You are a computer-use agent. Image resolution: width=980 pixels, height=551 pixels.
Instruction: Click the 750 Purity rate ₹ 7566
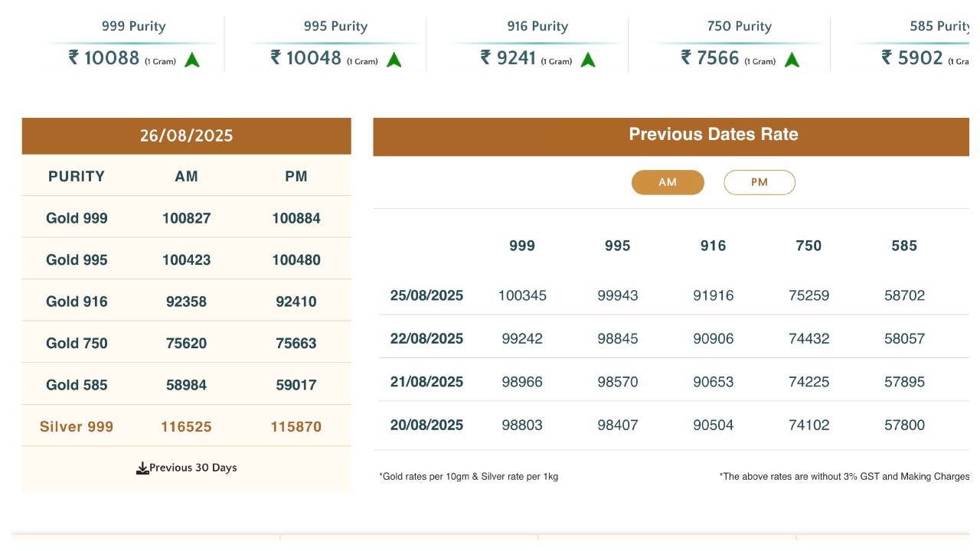click(710, 57)
